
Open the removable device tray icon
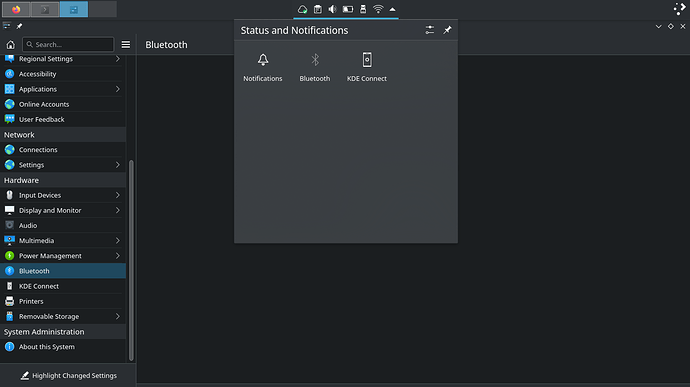363,9
